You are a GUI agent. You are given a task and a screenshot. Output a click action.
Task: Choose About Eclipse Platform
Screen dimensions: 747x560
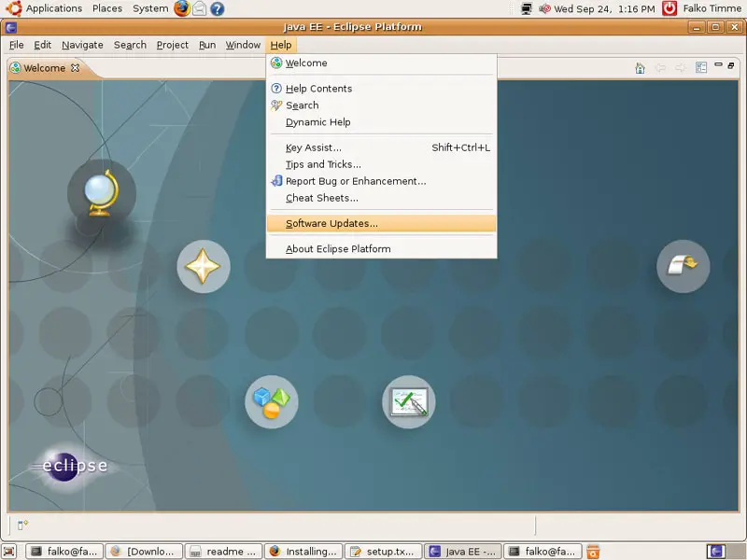(x=382, y=249)
